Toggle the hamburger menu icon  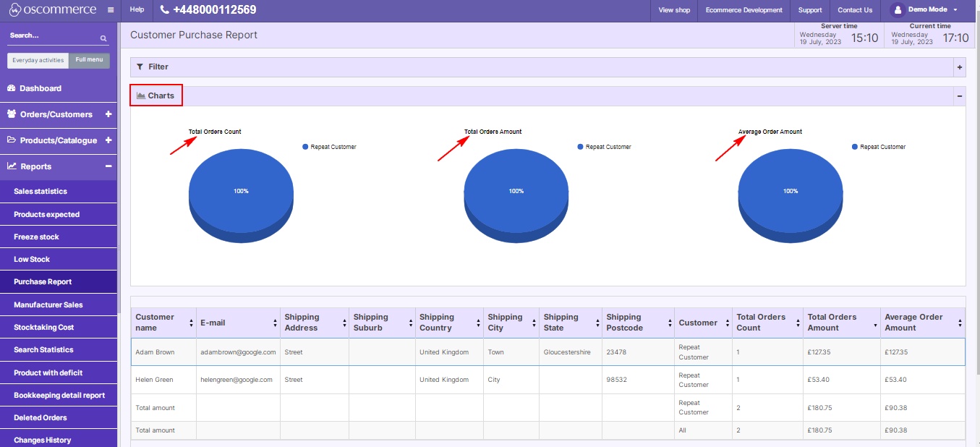click(111, 10)
